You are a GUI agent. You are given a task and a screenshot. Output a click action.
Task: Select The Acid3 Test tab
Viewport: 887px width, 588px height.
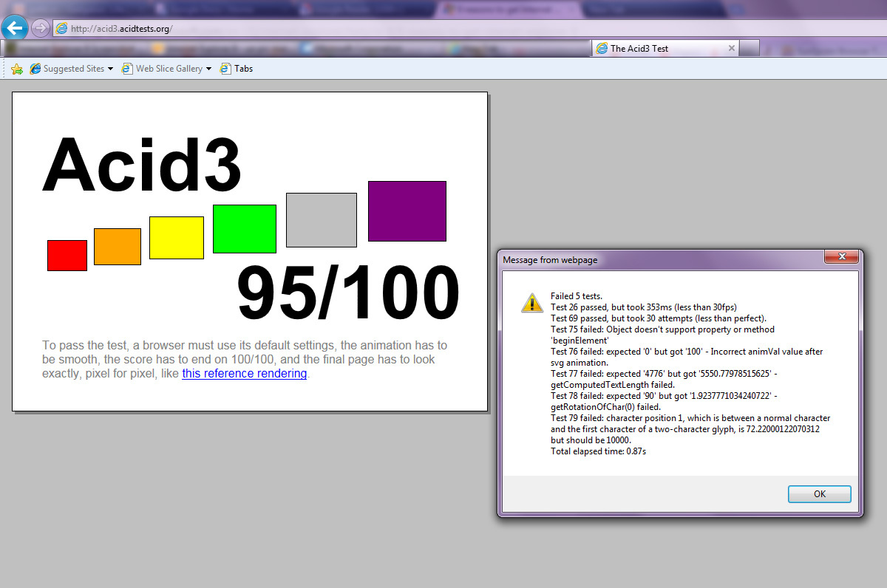tap(665, 48)
